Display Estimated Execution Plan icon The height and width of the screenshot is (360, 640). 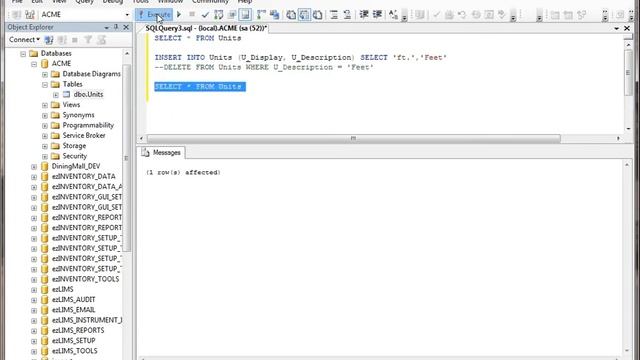click(x=218, y=15)
